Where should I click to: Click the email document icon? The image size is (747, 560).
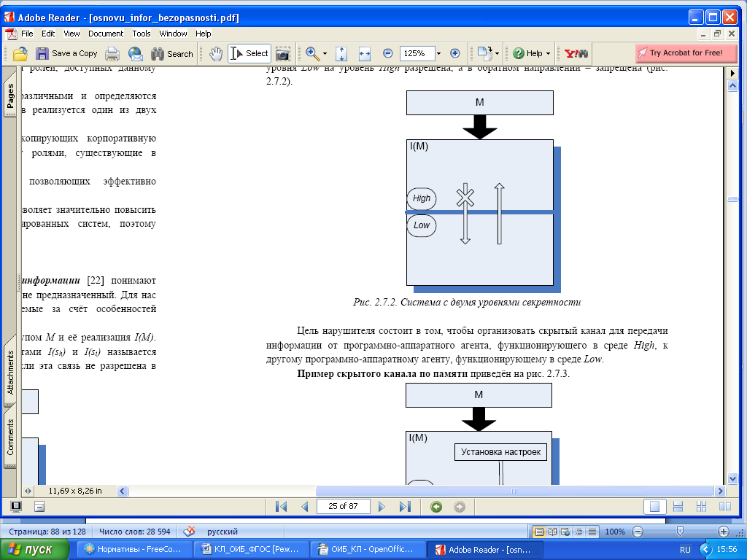tap(135, 54)
